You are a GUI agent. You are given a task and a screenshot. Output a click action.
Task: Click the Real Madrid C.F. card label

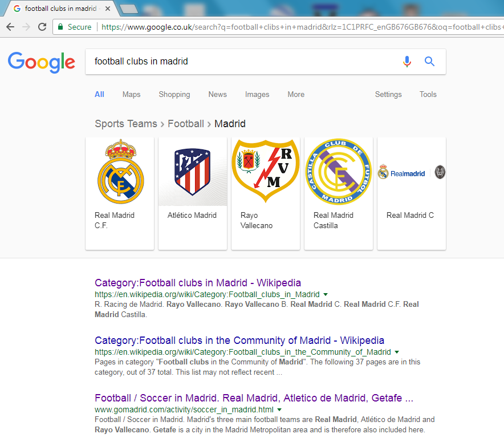click(115, 221)
